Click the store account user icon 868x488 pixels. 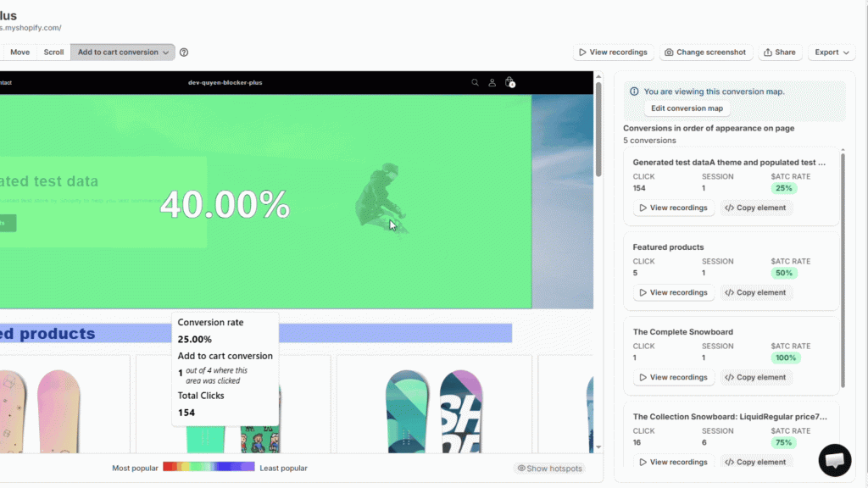[492, 83]
